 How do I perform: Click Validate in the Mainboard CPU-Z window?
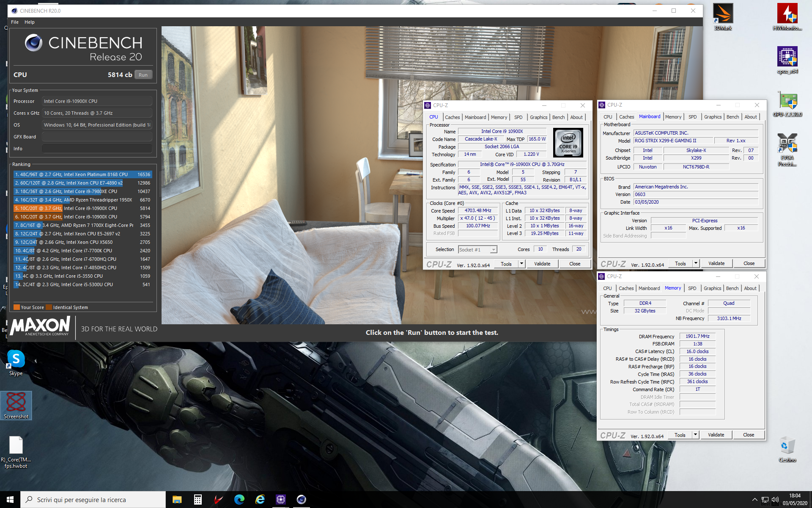[716, 263]
